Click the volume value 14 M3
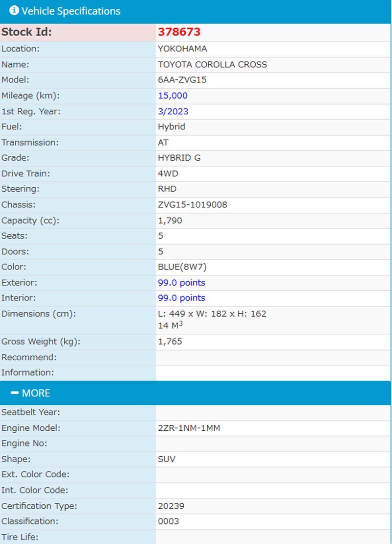This screenshot has height=544, width=392. click(x=171, y=325)
